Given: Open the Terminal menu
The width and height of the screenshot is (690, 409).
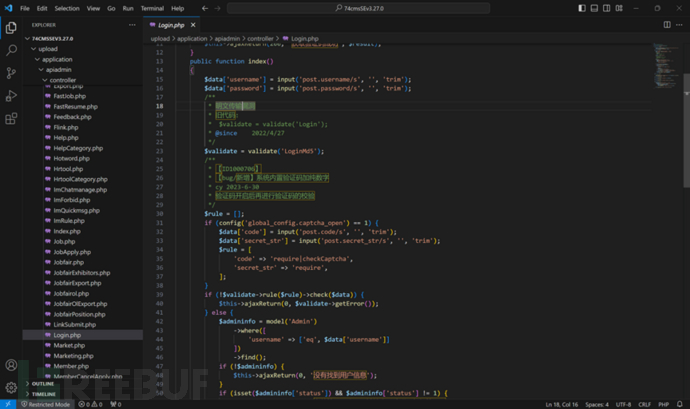Looking at the screenshot, I should (152, 7).
